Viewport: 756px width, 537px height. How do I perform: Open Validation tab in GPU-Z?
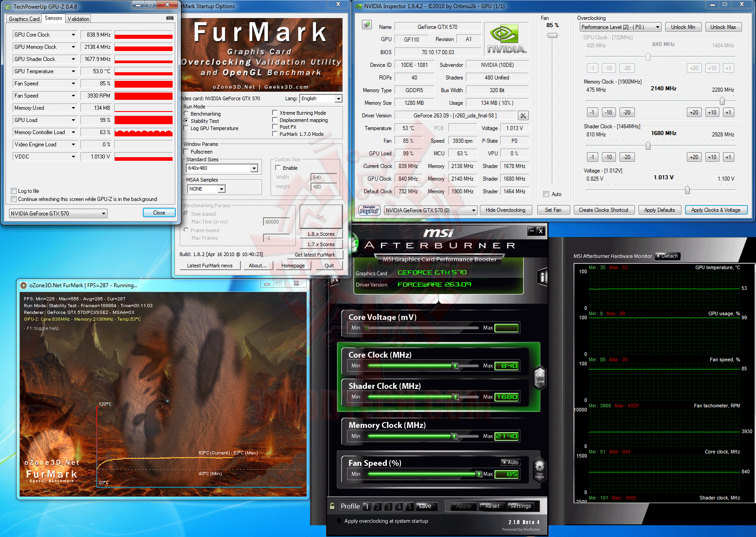(x=78, y=19)
